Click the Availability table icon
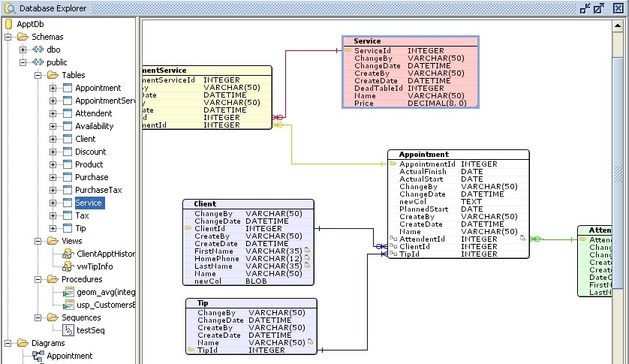The image size is (629, 364). pos(68,126)
